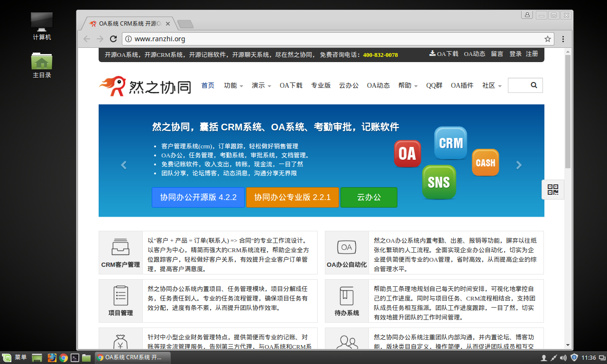Click the browser forward arrow
The height and width of the screenshot is (364, 607).
[100, 39]
